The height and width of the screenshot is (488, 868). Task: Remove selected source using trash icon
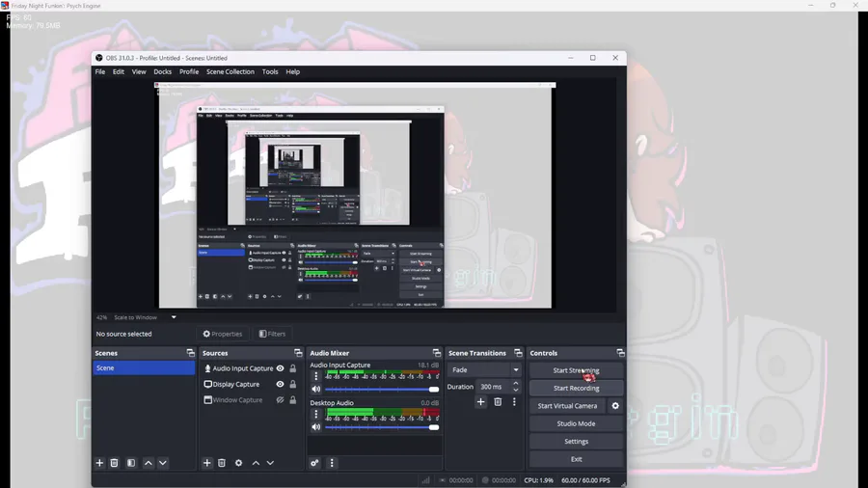point(222,463)
